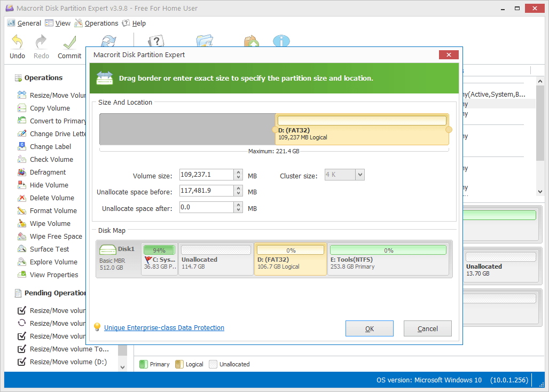The height and width of the screenshot is (392, 549).
Task: Click the lightbulb tip icon
Action: (x=97, y=327)
